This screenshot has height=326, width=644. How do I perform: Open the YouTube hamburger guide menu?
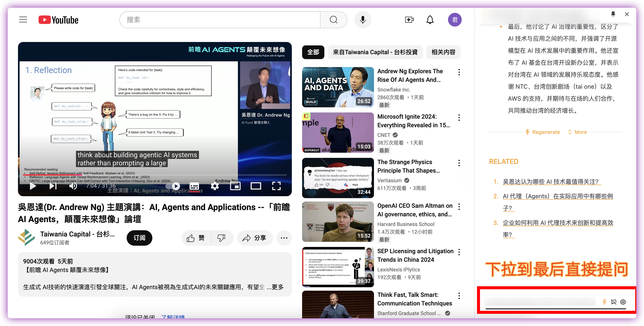tap(23, 19)
